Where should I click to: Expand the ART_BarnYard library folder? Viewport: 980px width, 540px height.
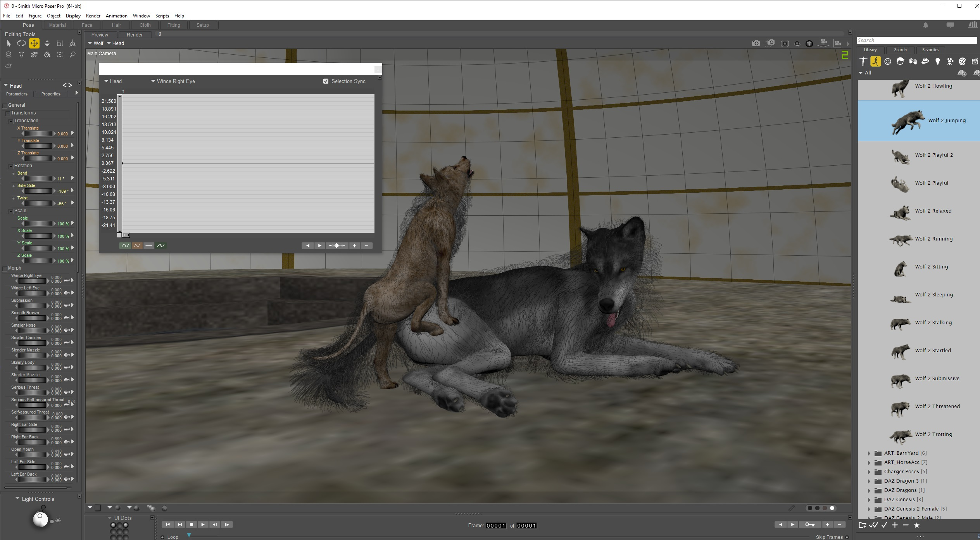869,453
